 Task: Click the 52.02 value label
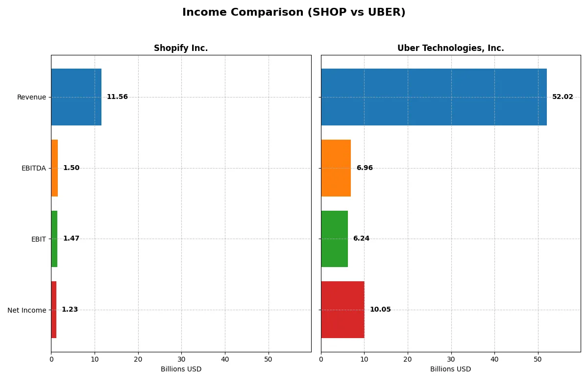pos(563,97)
